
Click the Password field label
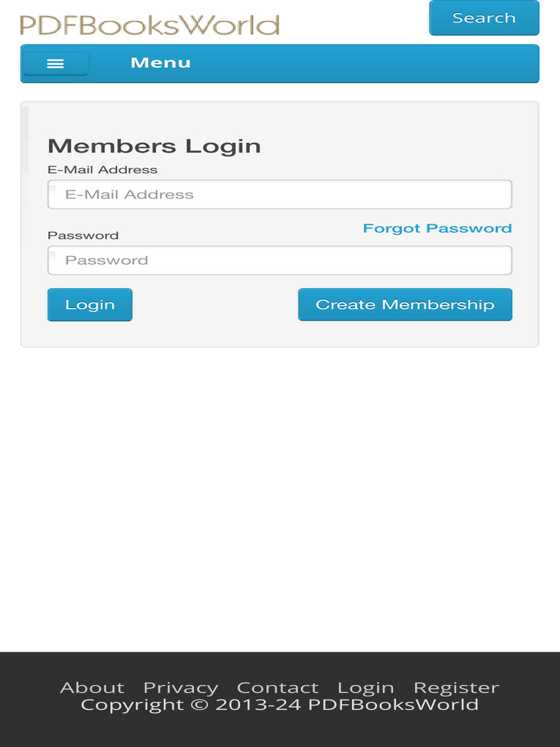[83, 236]
